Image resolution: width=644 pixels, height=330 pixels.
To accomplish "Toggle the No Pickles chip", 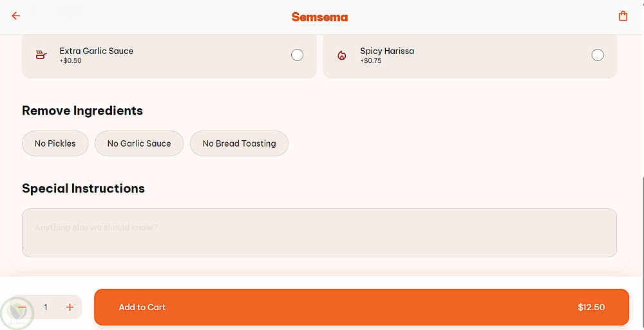I will pyautogui.click(x=55, y=143).
